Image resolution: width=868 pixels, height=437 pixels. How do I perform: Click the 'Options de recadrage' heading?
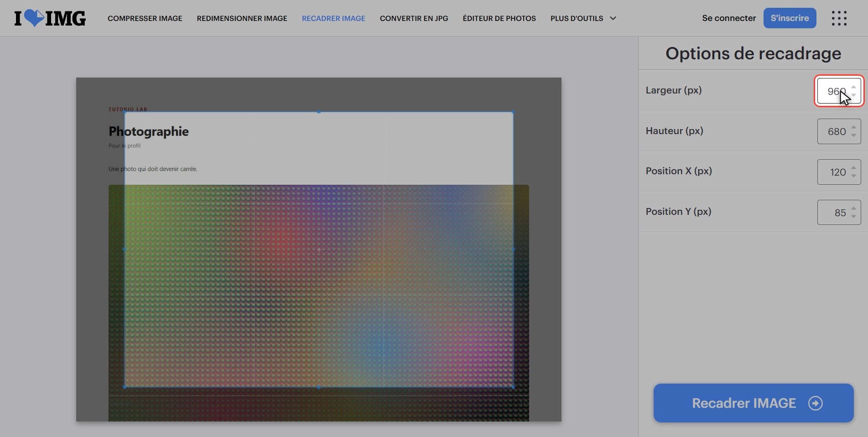click(x=754, y=53)
